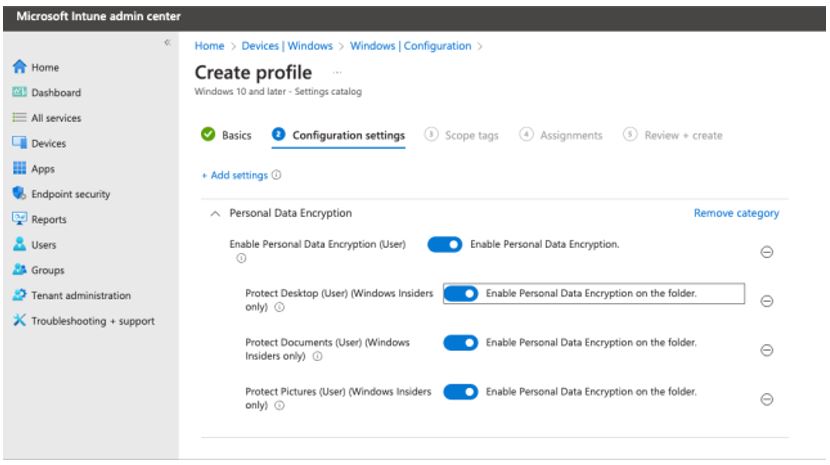
Task: Open Users in the sidebar menu
Action: point(43,245)
